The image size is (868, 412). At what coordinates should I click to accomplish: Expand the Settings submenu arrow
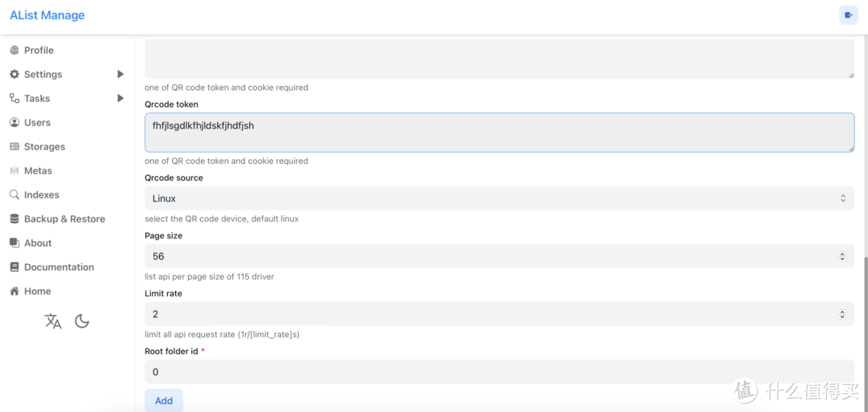coord(121,74)
